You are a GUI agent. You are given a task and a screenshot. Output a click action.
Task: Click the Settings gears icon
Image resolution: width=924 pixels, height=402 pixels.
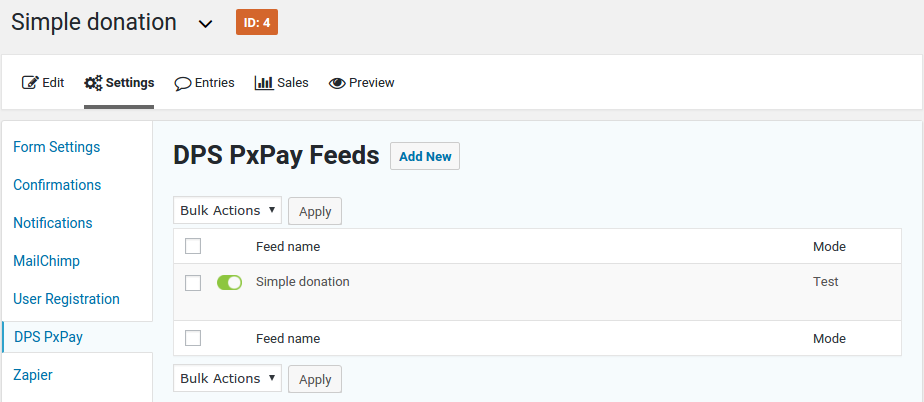click(93, 83)
